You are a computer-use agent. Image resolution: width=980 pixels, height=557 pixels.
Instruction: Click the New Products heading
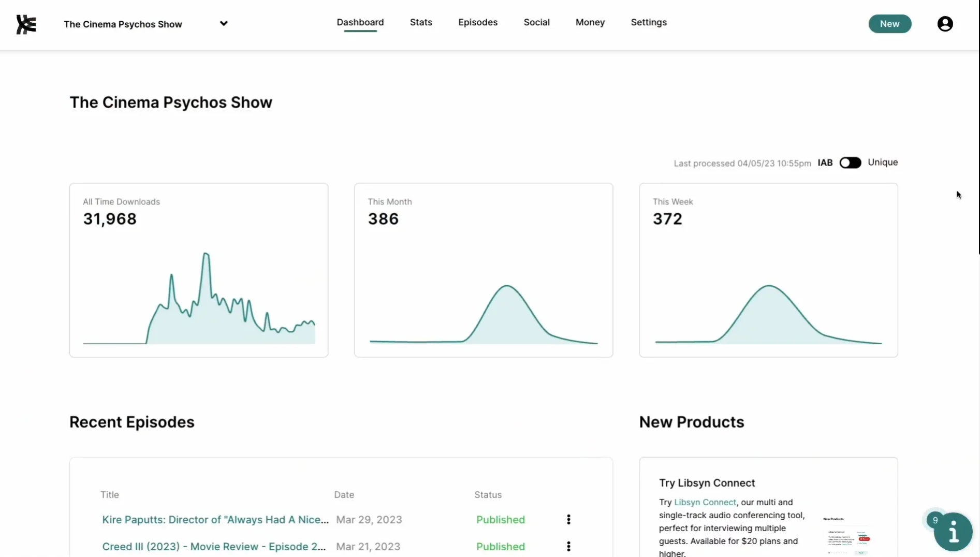[x=691, y=422]
